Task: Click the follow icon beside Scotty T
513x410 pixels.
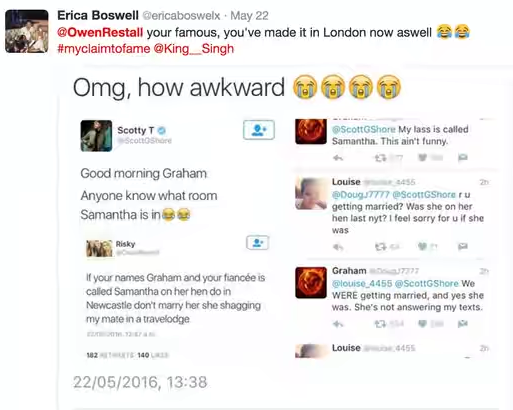Action: [259, 130]
